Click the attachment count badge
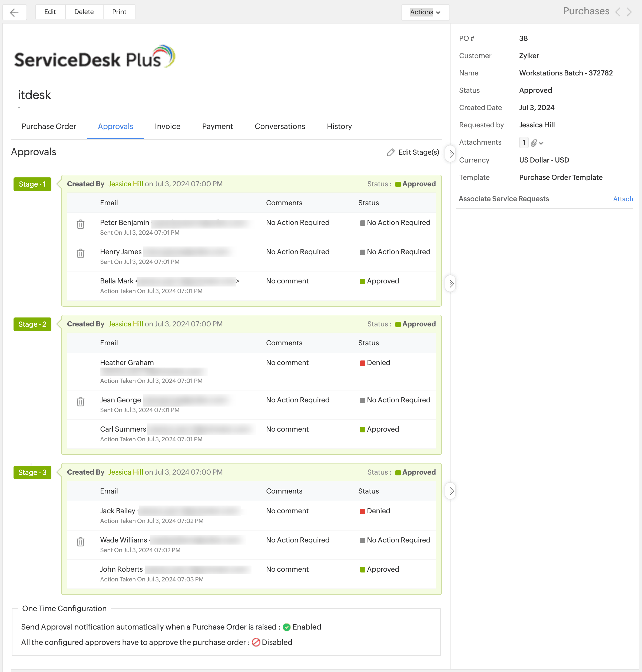The width and height of the screenshot is (642, 672). [523, 143]
